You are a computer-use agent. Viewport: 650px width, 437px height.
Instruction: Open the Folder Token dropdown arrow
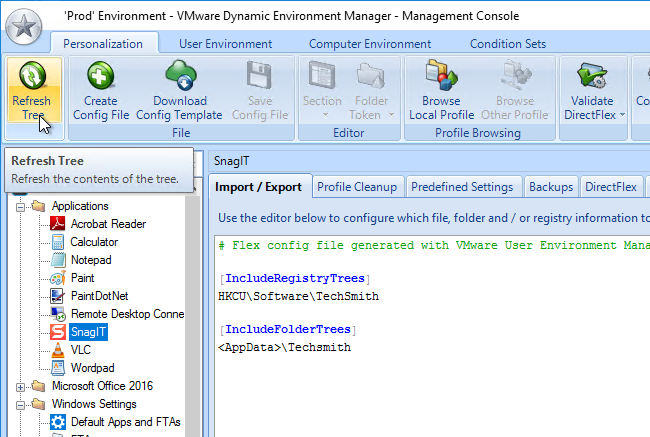tap(391, 114)
